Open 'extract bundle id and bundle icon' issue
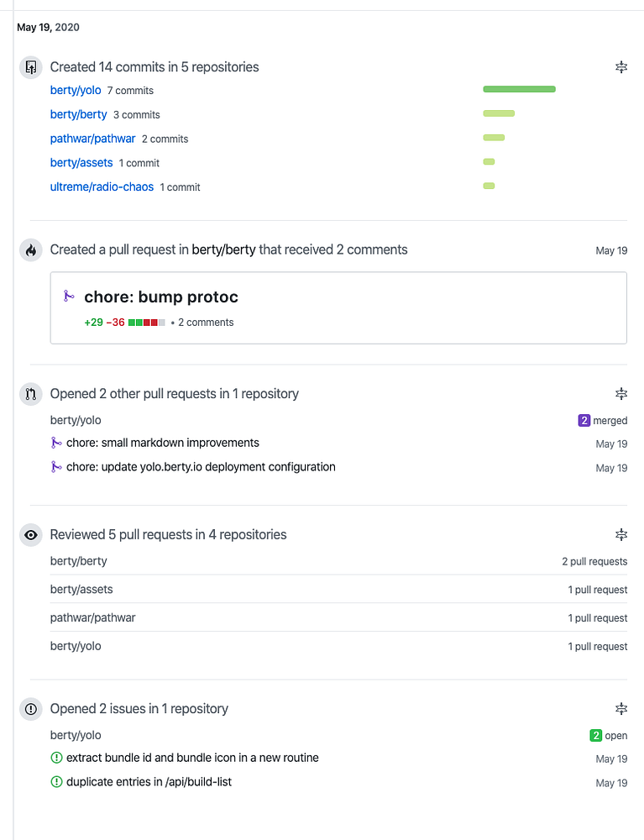Viewport: 644px width, 840px height. pyautogui.click(x=192, y=758)
